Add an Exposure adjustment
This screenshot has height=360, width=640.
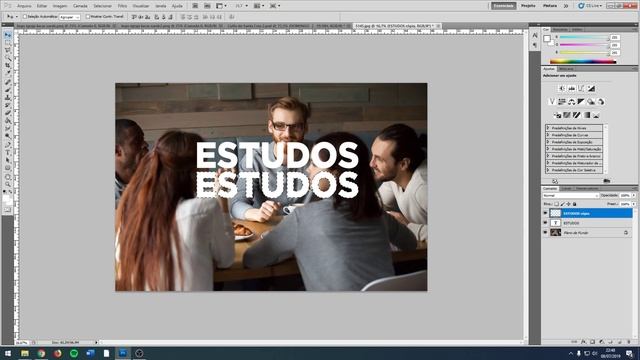point(591,88)
